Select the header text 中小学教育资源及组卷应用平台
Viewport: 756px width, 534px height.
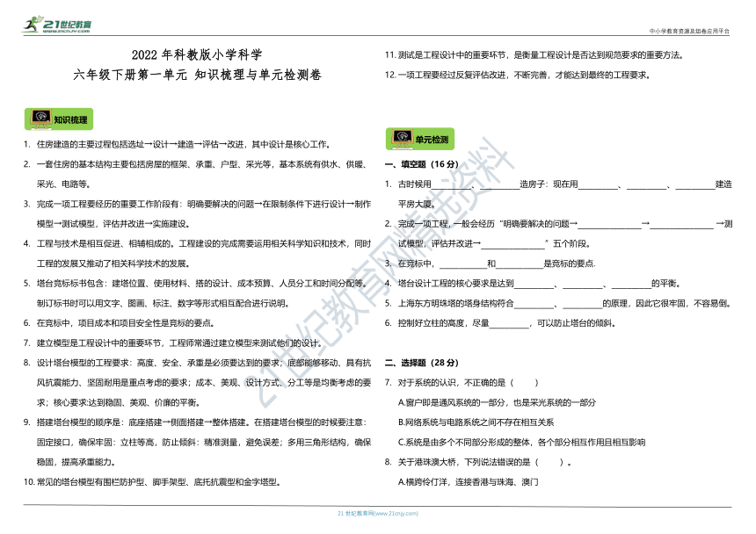[689, 32]
